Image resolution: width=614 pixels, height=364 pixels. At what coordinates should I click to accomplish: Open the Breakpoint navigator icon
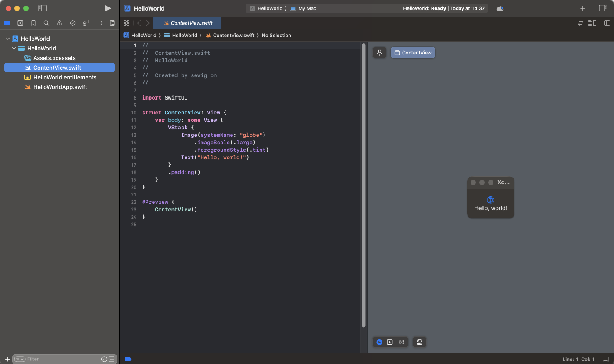[99, 23]
